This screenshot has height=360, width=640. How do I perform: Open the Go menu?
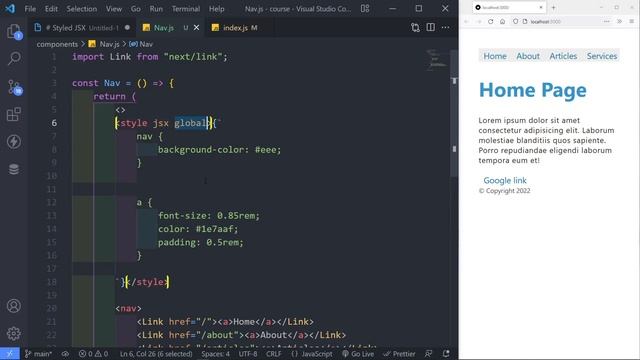coord(136,9)
